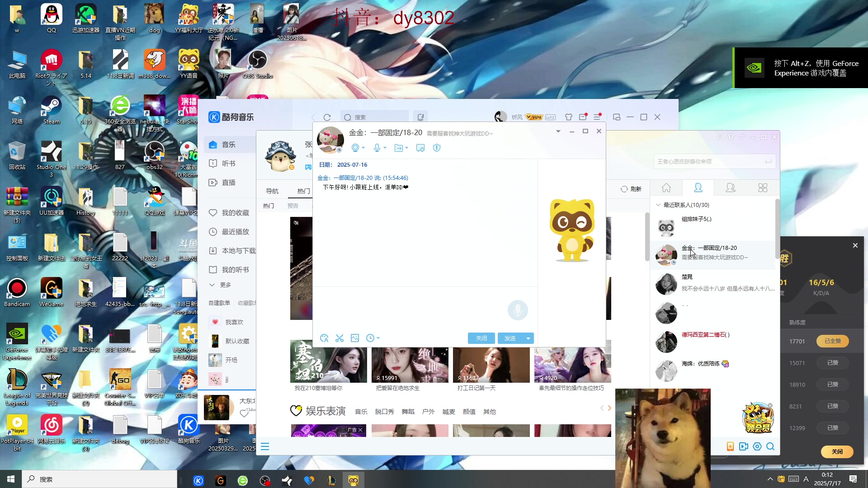
Task: Click the 已全赞 button
Action: tap(833, 341)
